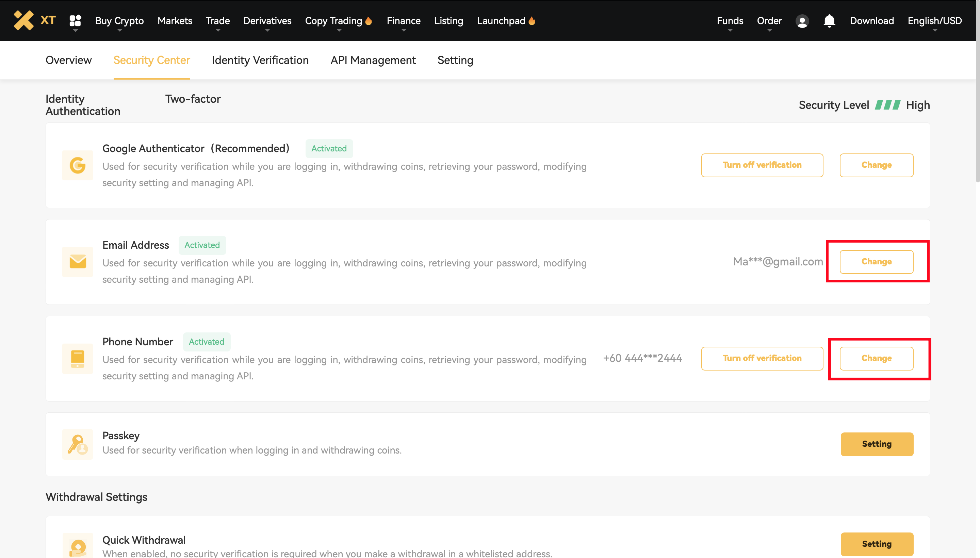Open the API Management tab
The image size is (980, 558).
[373, 60]
